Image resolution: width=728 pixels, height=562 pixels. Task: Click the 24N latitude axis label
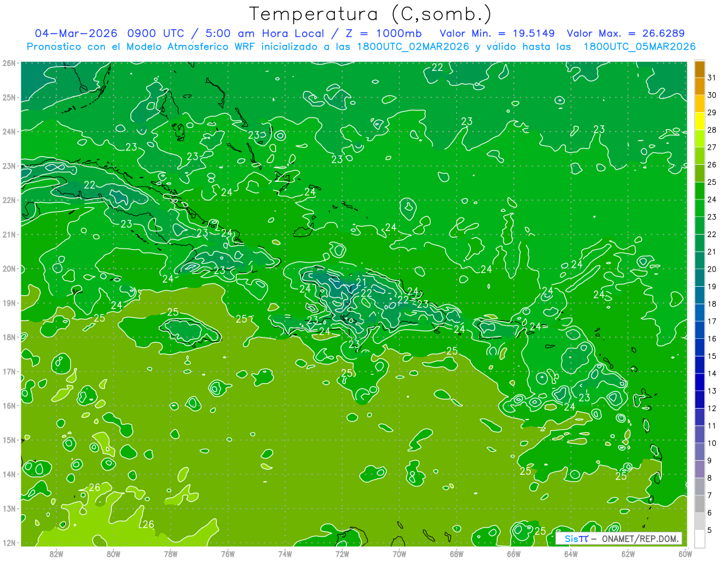[9, 132]
